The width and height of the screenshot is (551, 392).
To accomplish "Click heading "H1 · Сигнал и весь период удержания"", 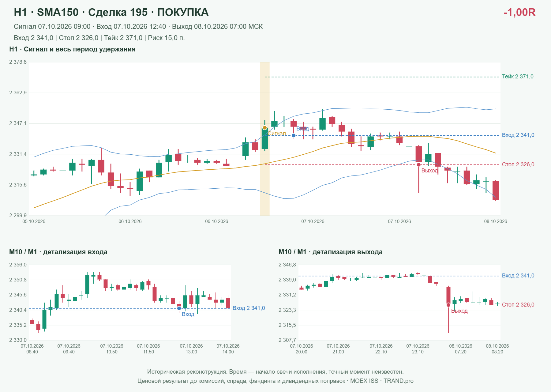I will (x=72, y=49).
